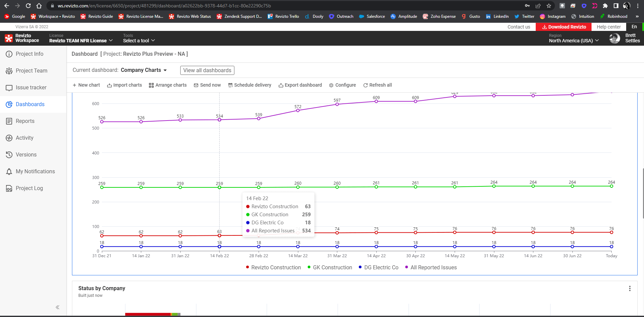Viewport: 644px width, 317px height.
Task: Go to Reports in the sidebar
Action: (x=25, y=121)
